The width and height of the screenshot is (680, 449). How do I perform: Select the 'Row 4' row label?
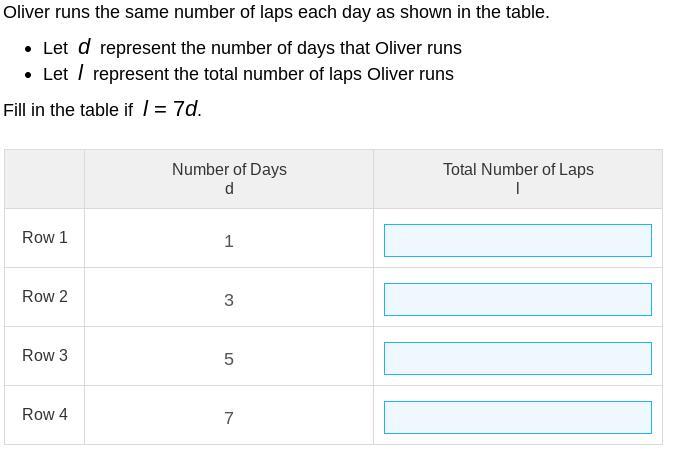(45, 414)
